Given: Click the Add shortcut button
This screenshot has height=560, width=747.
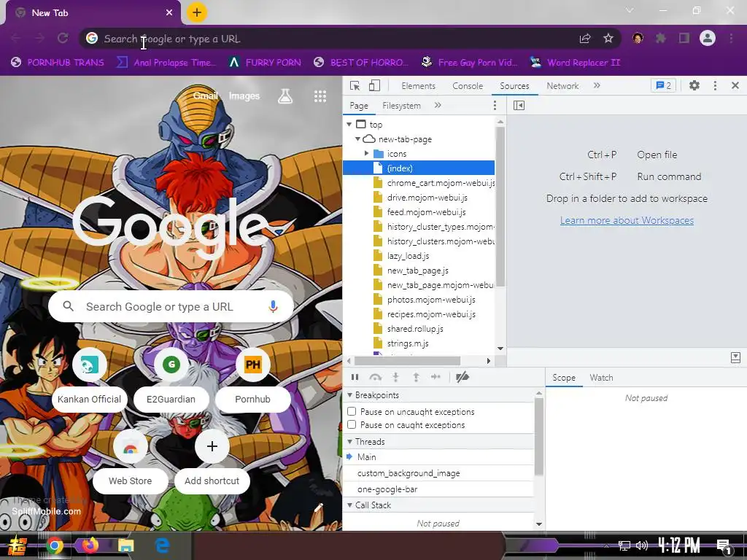Looking at the screenshot, I should pos(212,461).
